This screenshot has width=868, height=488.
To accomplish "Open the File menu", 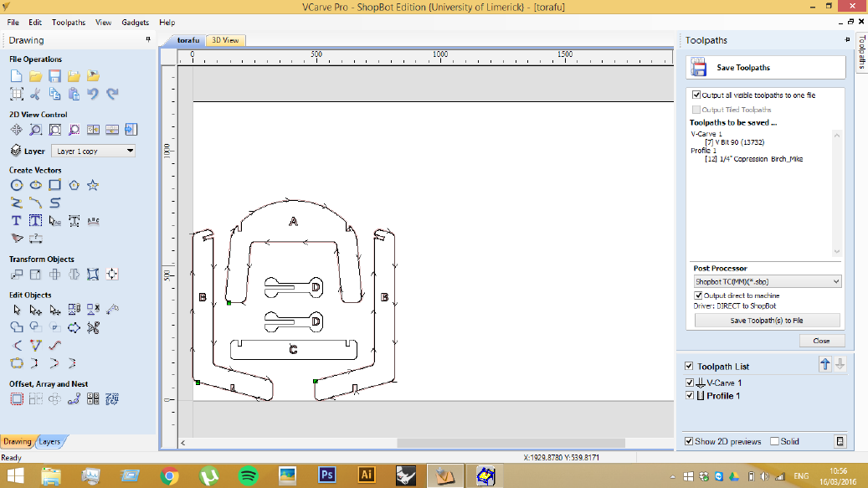I will point(13,23).
